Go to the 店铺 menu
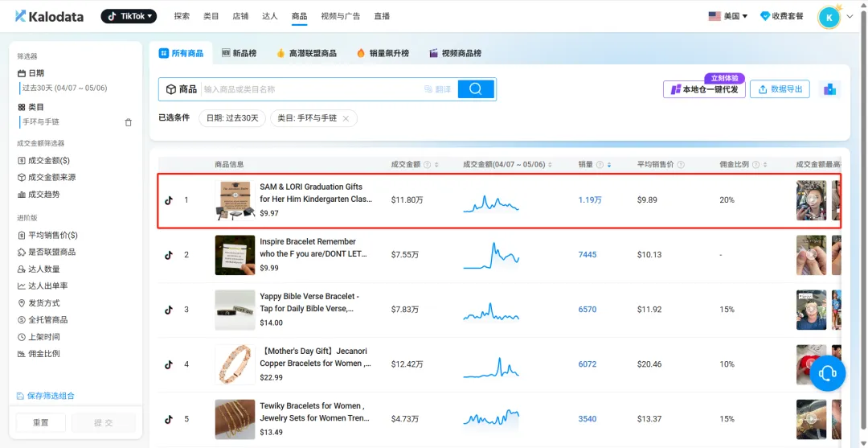This screenshot has width=868, height=448. 240,17
